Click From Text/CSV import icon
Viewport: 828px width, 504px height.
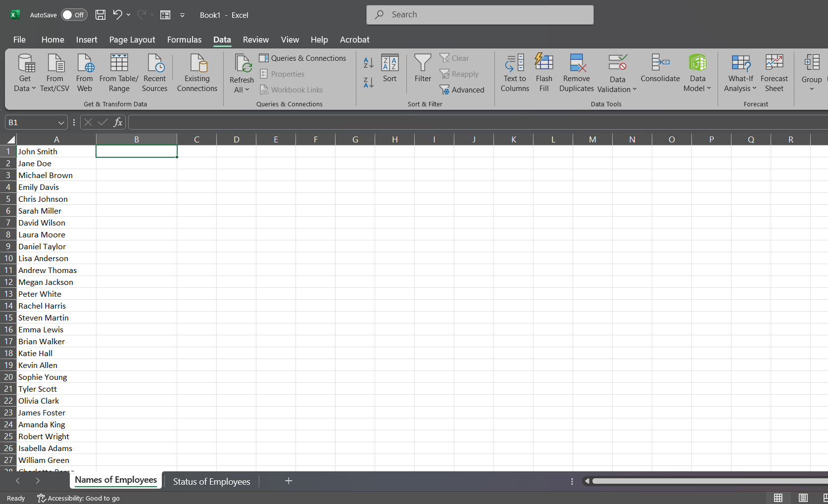click(x=55, y=73)
